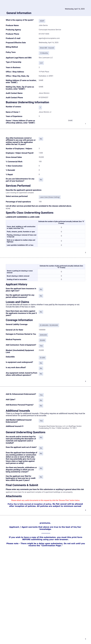This screenshot has width=91, height=644.
Task: Click SAME value for Owner 1 Home Address
Action: pyautogui.click(x=70, y=120)
